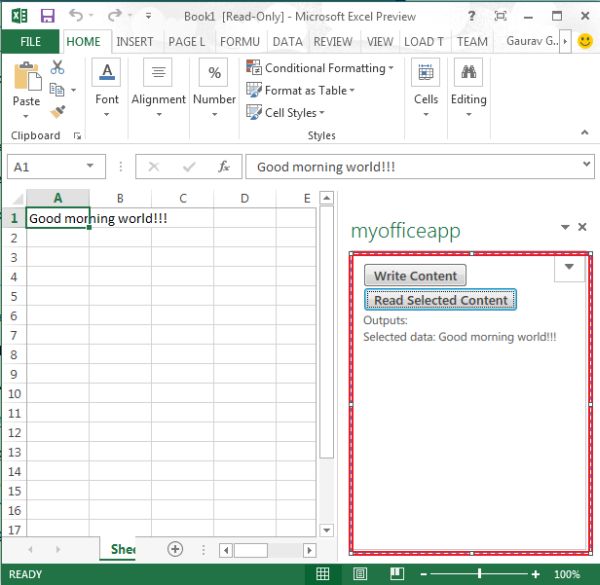The width and height of the screenshot is (600, 585).
Task: Select cell A1 with Good morning text
Action: [58, 218]
